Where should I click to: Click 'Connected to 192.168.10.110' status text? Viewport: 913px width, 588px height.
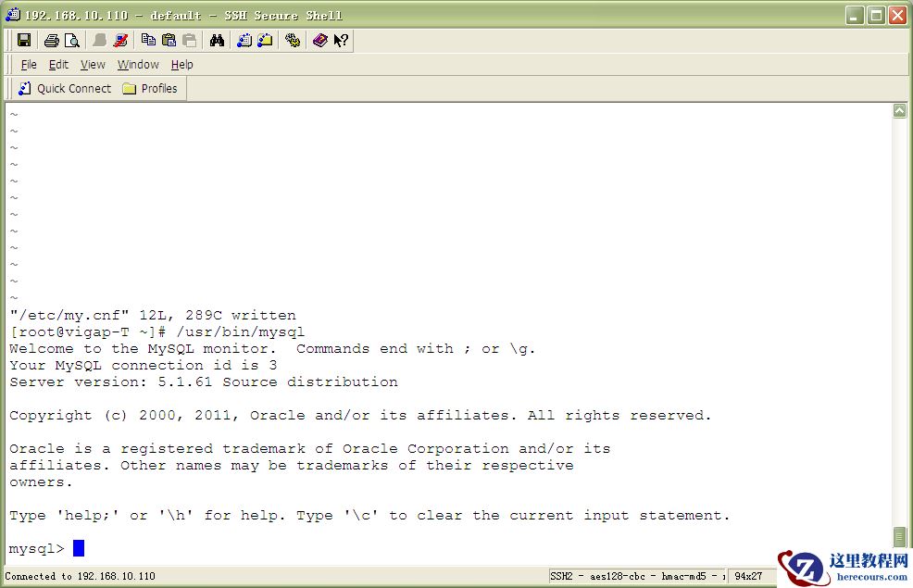pos(81,576)
